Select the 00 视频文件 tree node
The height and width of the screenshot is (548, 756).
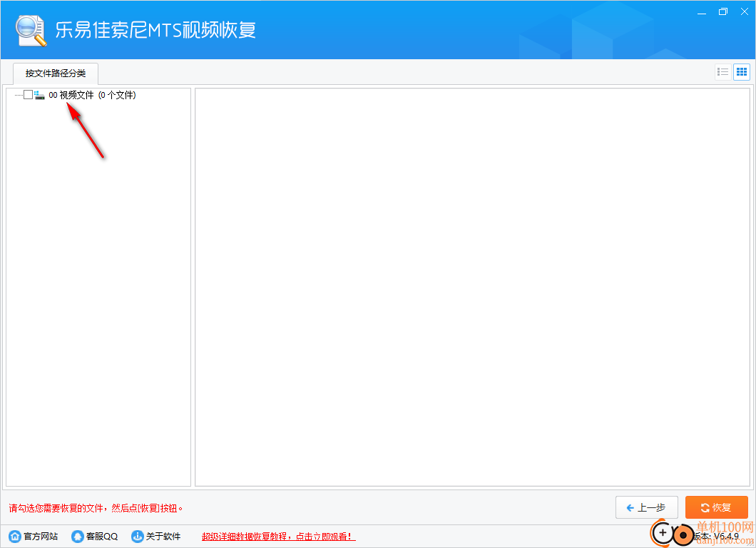point(92,95)
